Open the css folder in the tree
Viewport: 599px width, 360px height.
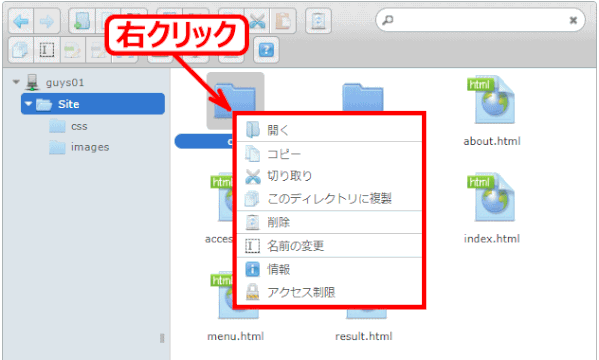coord(79,126)
